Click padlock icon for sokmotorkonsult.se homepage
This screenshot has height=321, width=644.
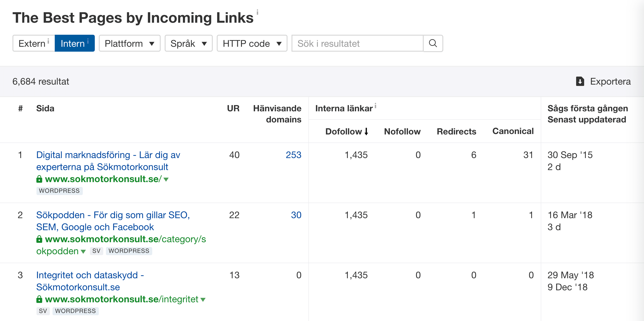tap(39, 179)
